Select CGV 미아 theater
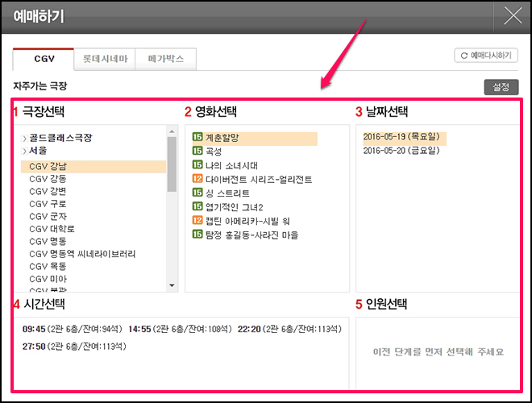This screenshot has width=532, height=403. click(48, 279)
